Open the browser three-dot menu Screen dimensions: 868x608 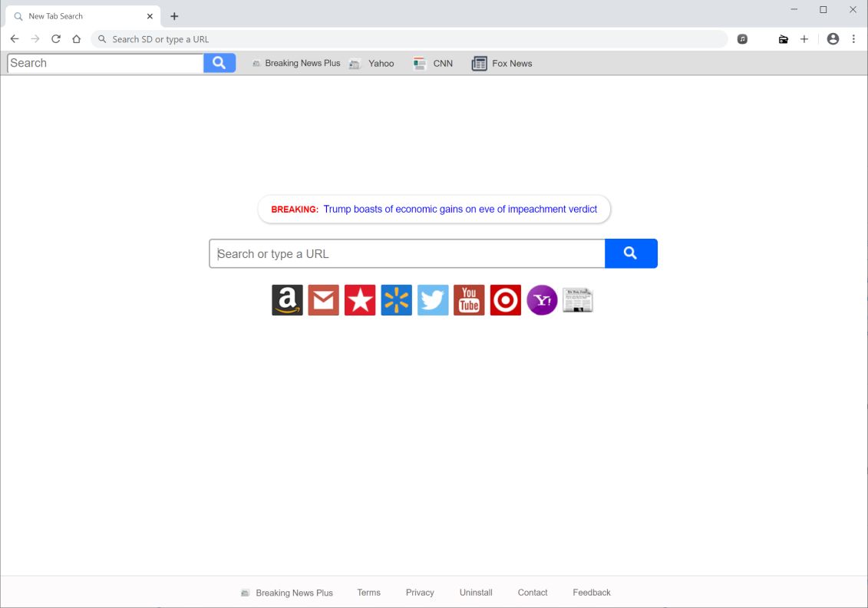853,38
